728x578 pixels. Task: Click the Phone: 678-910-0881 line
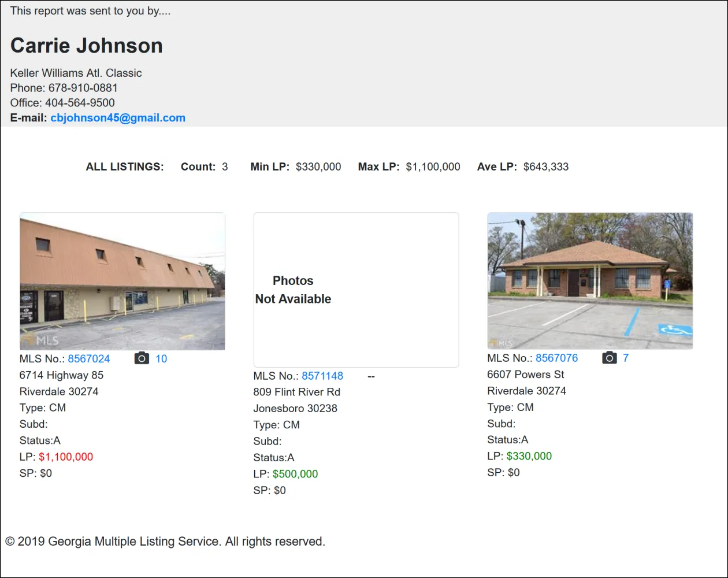click(64, 88)
